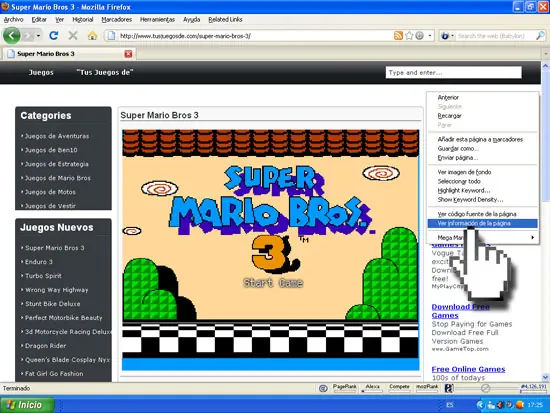Image resolution: width=550 pixels, height=413 pixels.
Task: Open the address bar history dropdown
Action: (430, 35)
